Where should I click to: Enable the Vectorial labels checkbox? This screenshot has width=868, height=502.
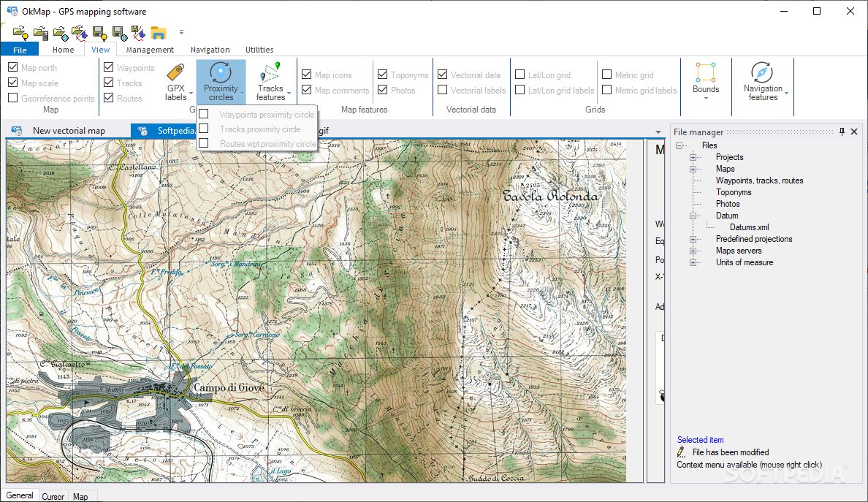(x=442, y=90)
